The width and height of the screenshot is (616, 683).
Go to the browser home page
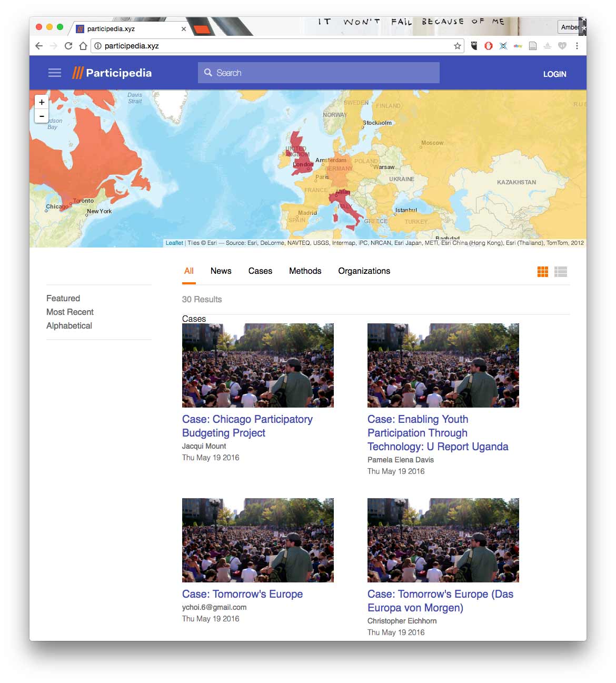point(83,46)
